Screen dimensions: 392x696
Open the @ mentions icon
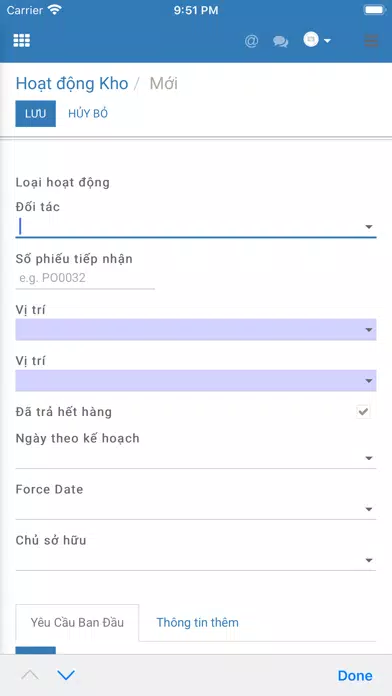tap(251, 41)
